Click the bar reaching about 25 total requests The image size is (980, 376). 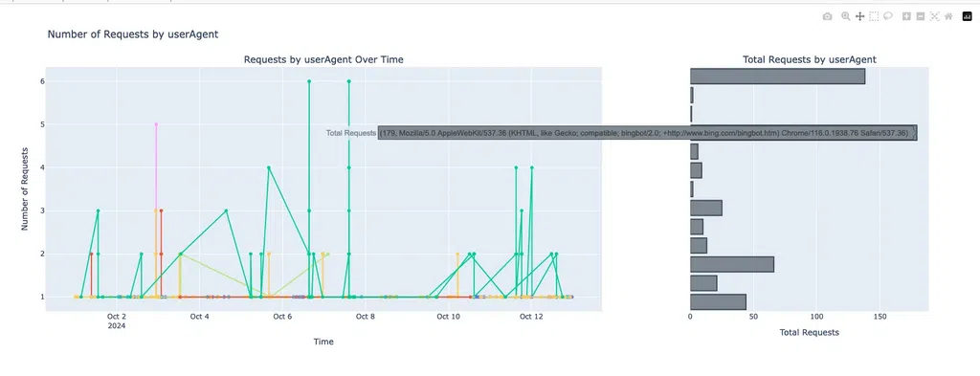pos(706,208)
